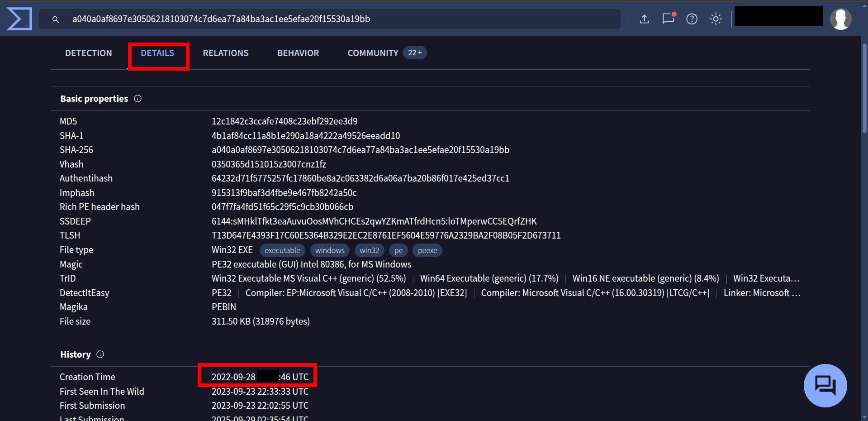868x421 pixels.
Task: Open the help question mark icon
Action: click(x=692, y=19)
